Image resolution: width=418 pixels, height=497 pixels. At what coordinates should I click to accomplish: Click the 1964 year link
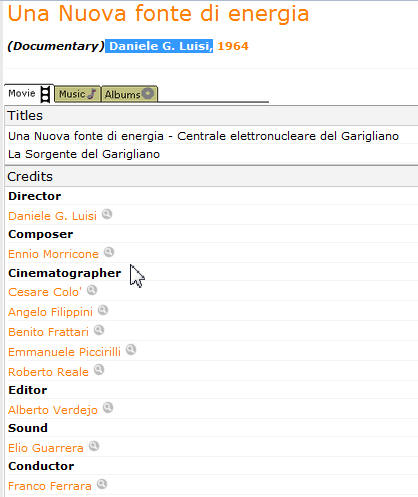click(x=233, y=46)
